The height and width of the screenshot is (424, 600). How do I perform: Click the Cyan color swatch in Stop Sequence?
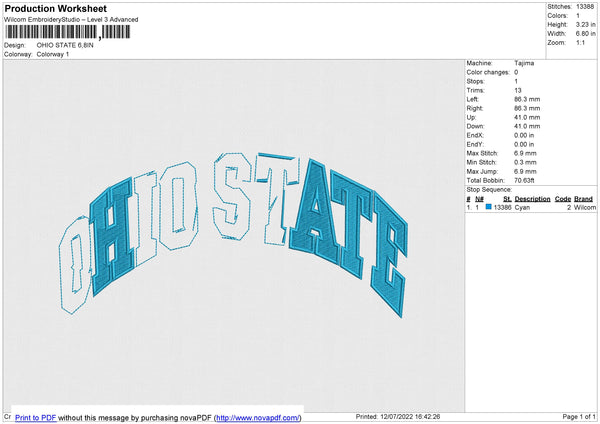pyautogui.click(x=488, y=207)
